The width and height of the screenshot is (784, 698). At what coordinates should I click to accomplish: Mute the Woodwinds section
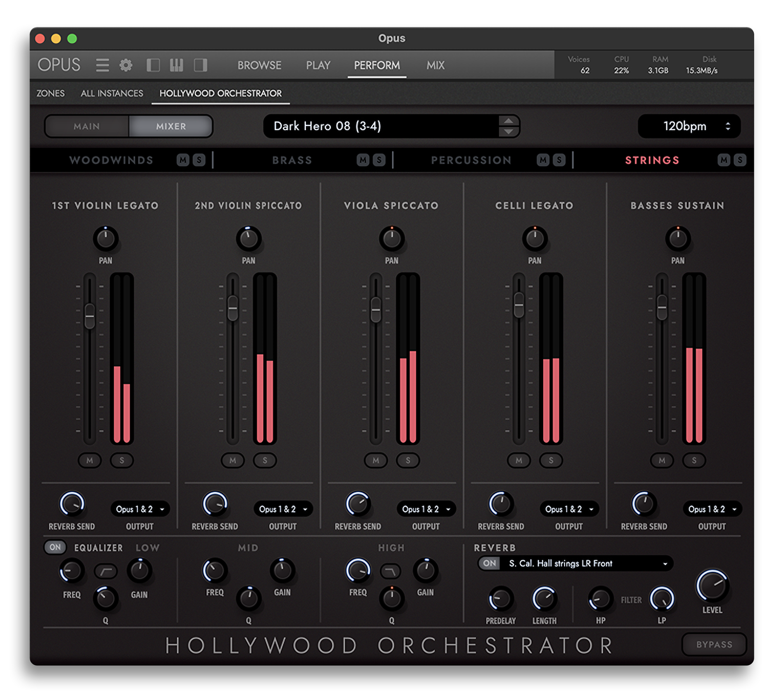182,160
